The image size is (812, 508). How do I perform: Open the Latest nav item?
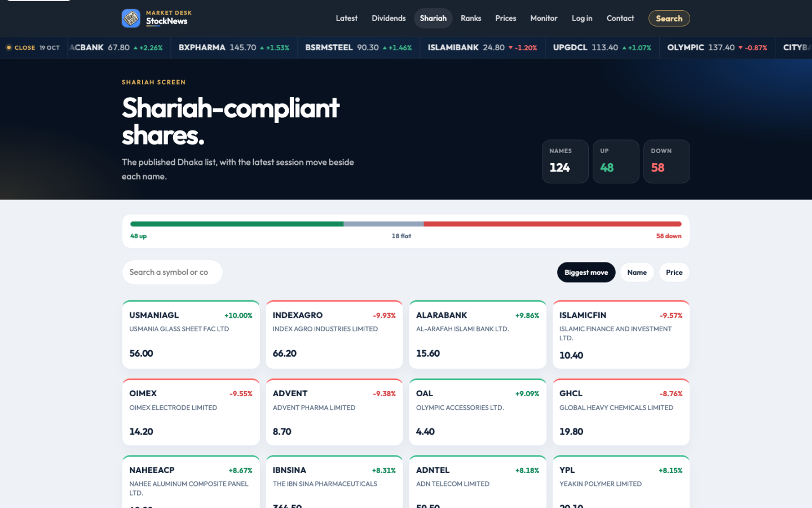(x=346, y=18)
